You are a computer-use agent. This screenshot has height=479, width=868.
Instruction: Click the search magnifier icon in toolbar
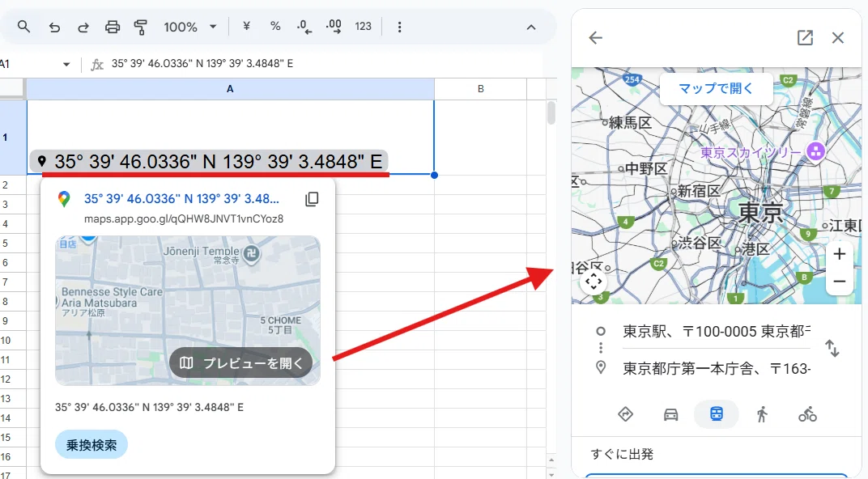pyautogui.click(x=23, y=26)
